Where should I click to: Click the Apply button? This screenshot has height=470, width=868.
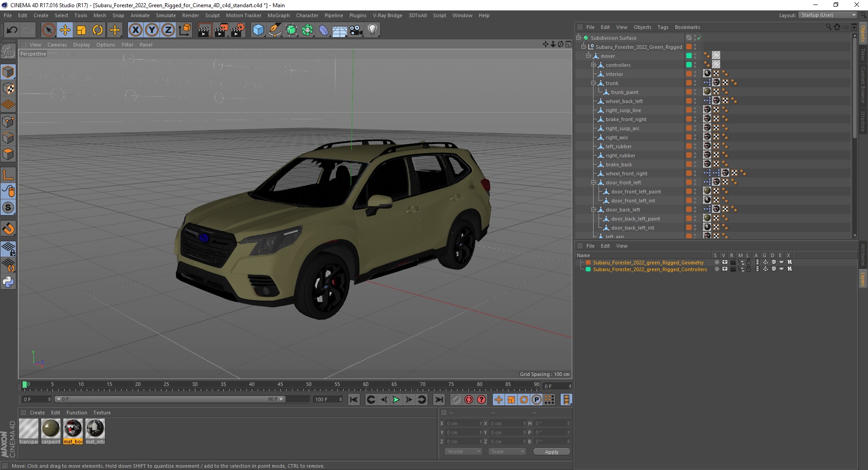pos(552,451)
